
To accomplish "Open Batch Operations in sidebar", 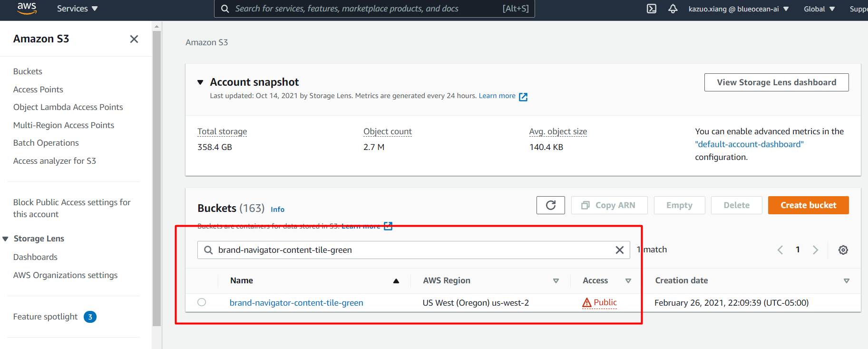I will coord(46,143).
